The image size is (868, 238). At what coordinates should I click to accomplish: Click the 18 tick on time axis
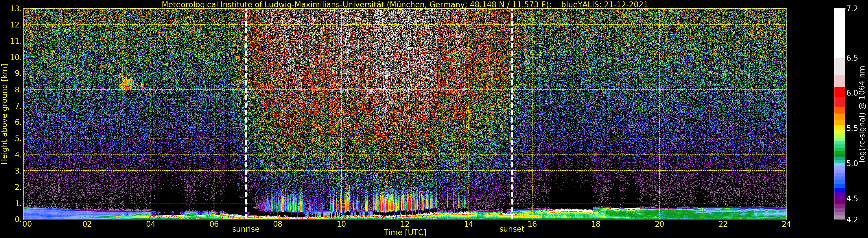[x=596, y=224]
